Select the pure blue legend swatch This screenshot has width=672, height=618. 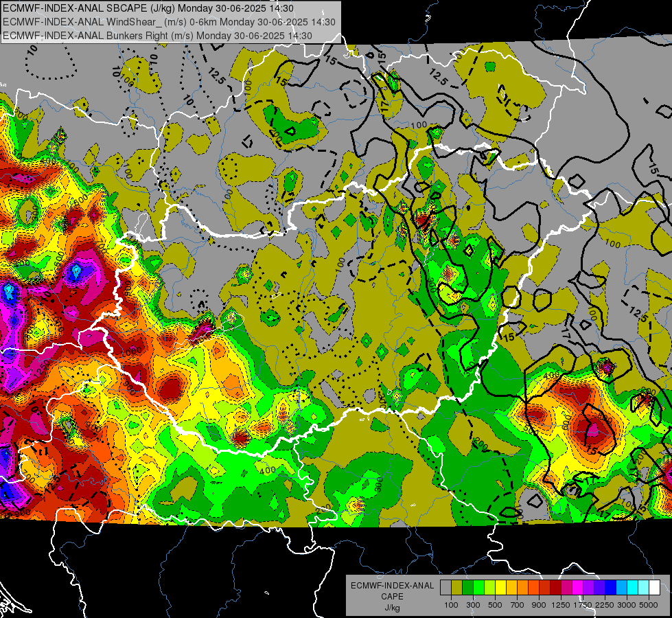(x=610, y=588)
